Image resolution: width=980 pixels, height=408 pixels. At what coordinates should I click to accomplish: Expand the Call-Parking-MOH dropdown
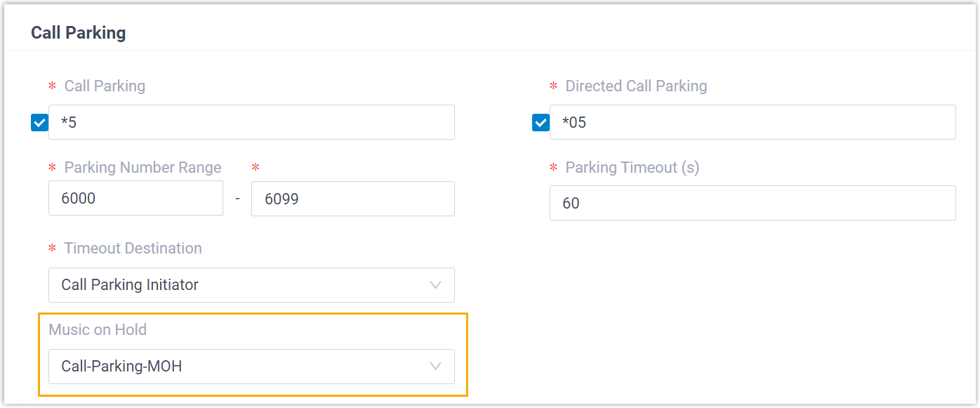(251, 367)
